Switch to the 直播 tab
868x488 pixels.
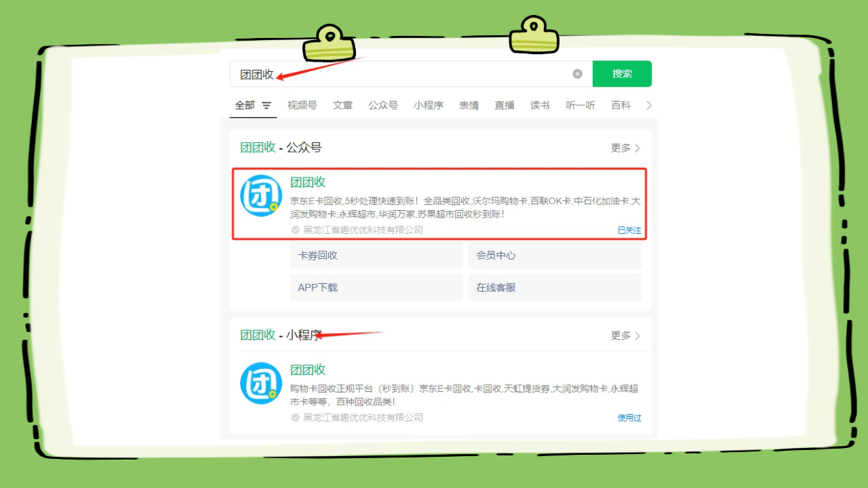tap(505, 105)
